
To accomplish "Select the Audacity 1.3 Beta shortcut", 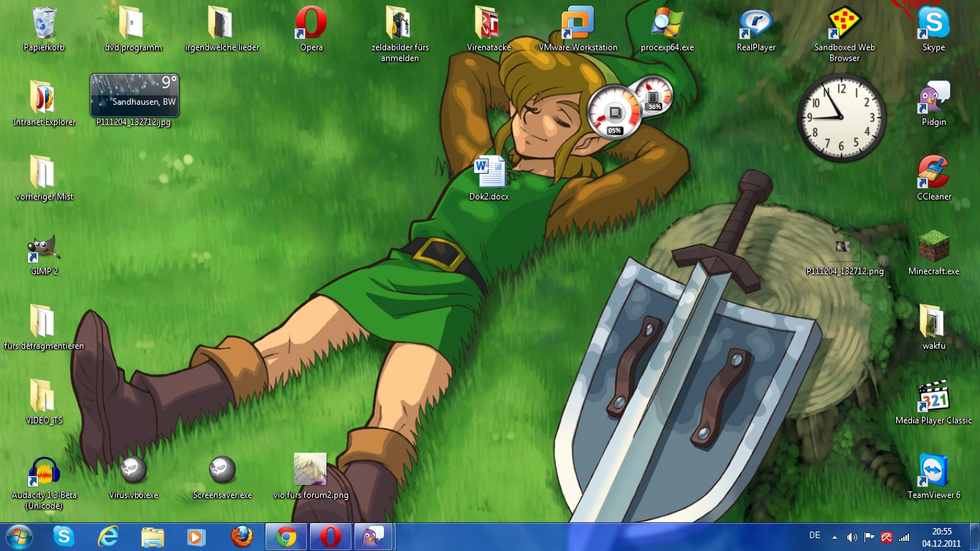I will pos(44,471).
